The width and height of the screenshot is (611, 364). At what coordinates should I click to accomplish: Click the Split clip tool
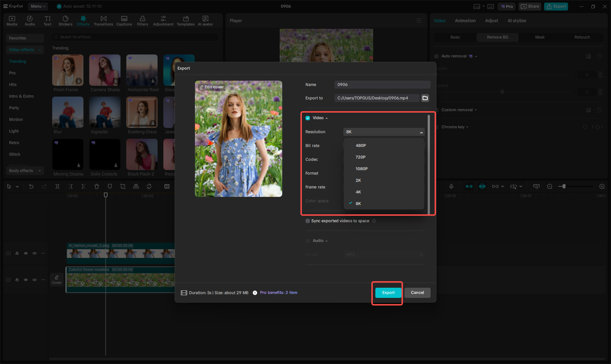tap(57, 186)
